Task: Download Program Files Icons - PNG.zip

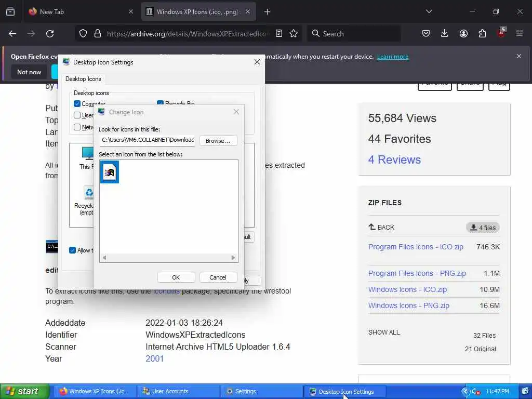Action: [x=417, y=273]
